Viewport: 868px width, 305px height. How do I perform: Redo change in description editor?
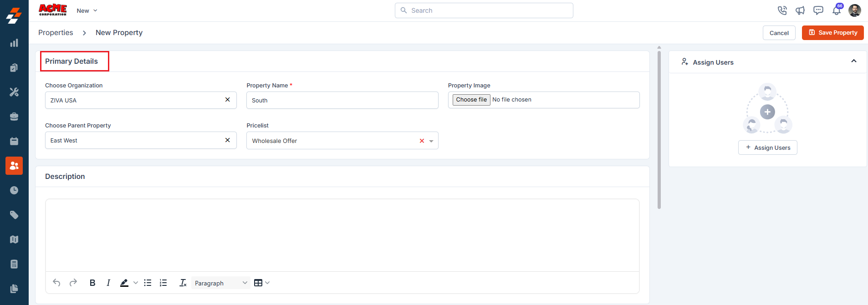tap(73, 283)
